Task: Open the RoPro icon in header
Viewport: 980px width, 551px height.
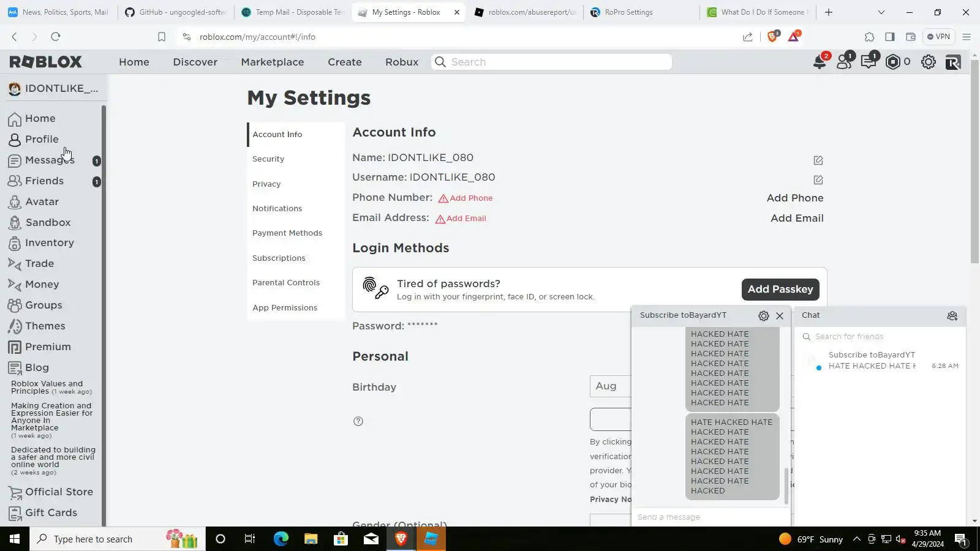Action: 953,62
